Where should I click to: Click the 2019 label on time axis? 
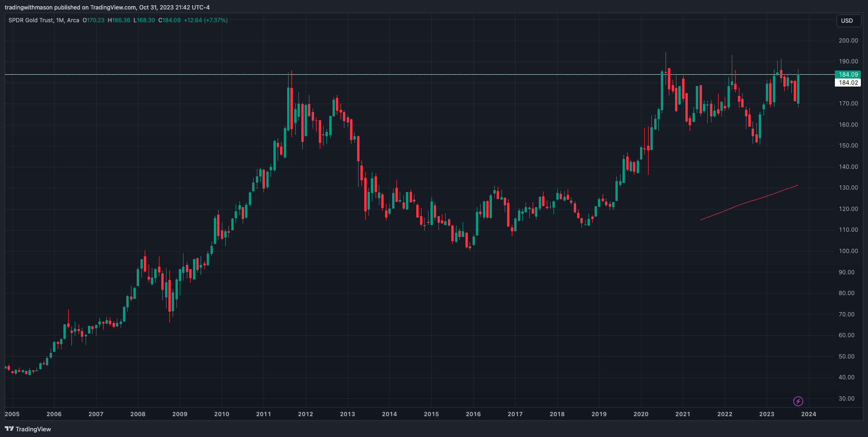pos(599,414)
